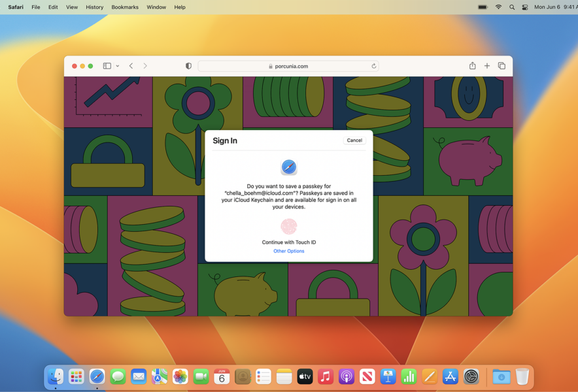
Task: Expand the sidebar tab group dropdown arrow
Action: click(x=118, y=66)
